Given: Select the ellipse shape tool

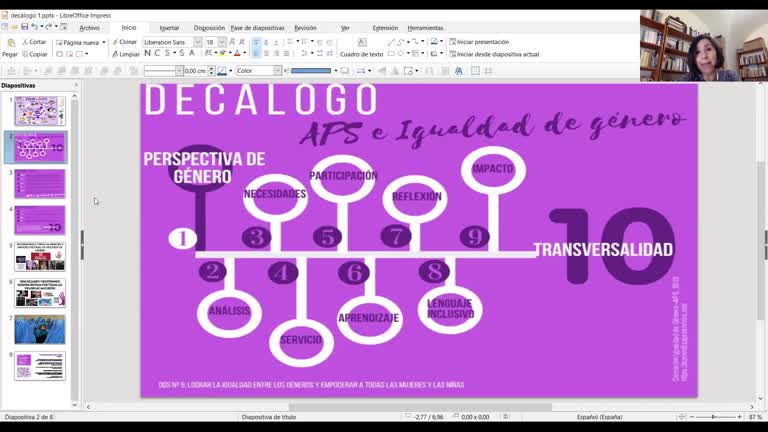Looking at the screenshot, I should click(401, 54).
